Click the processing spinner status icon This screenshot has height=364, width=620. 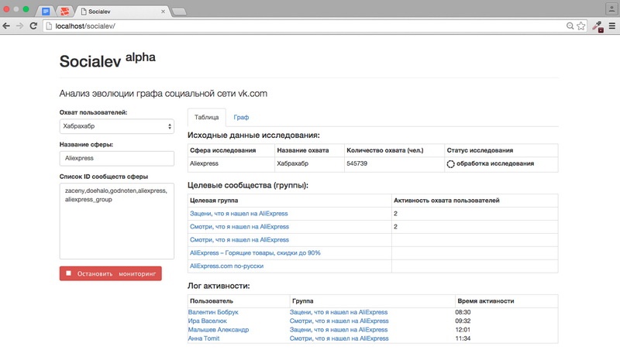point(450,164)
